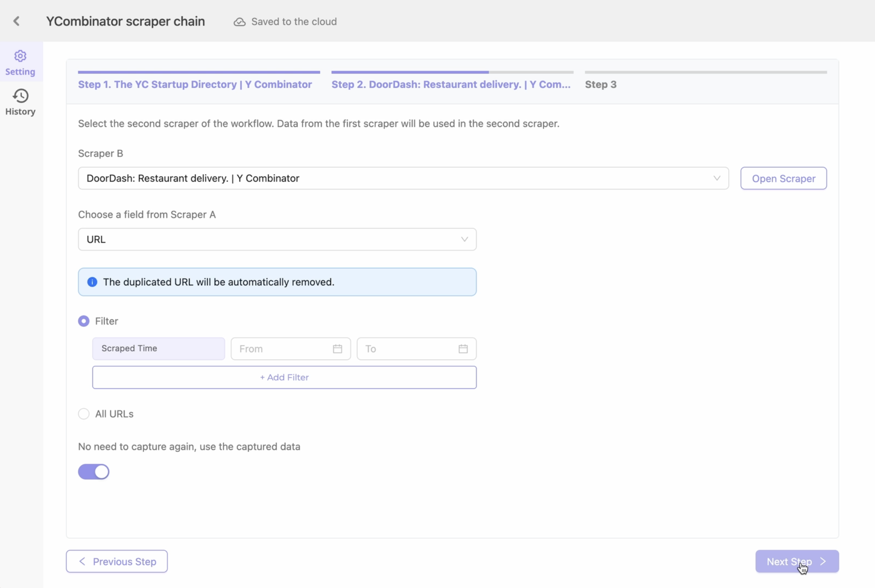
Task: Open the From date calendar icon
Action: pyautogui.click(x=337, y=349)
